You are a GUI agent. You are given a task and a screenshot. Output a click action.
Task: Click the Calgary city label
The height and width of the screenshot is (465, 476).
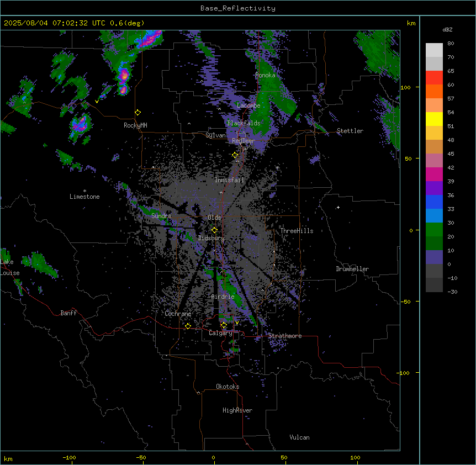point(220,333)
